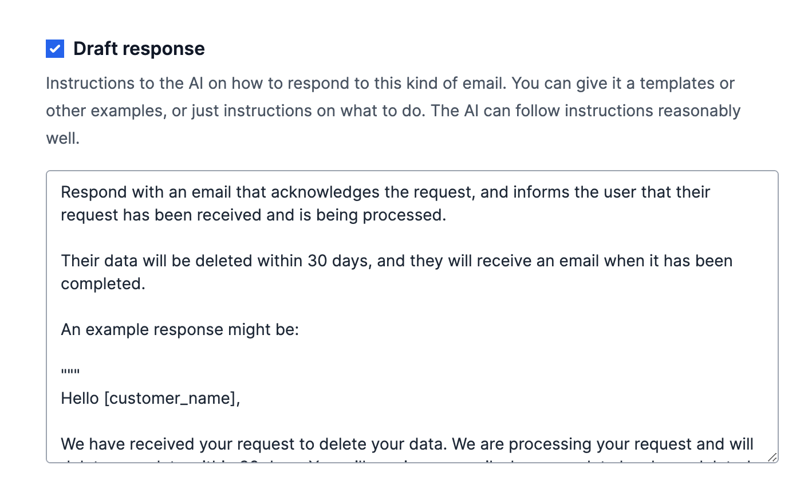The image size is (812, 504).
Task: Click the first paragraph starting 'Respond with an email'
Action: [385, 192]
